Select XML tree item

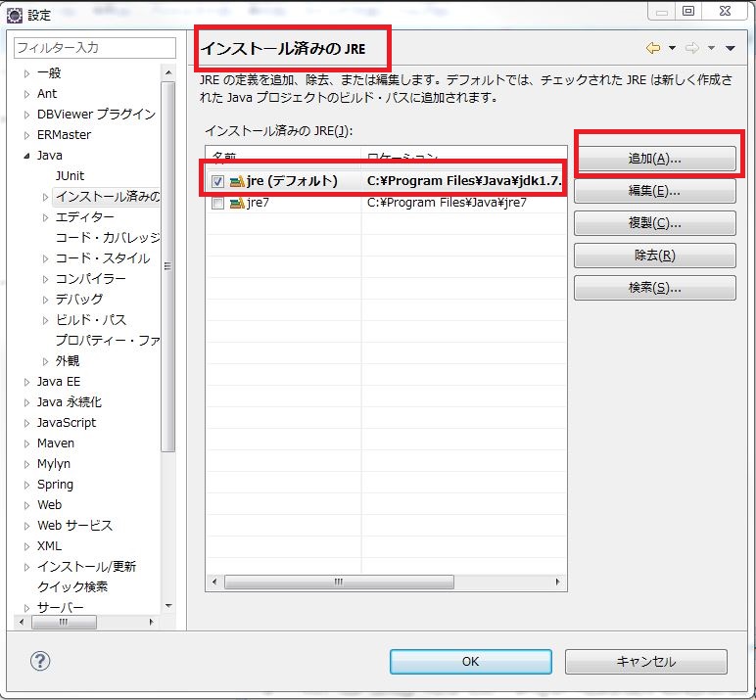coord(49,545)
